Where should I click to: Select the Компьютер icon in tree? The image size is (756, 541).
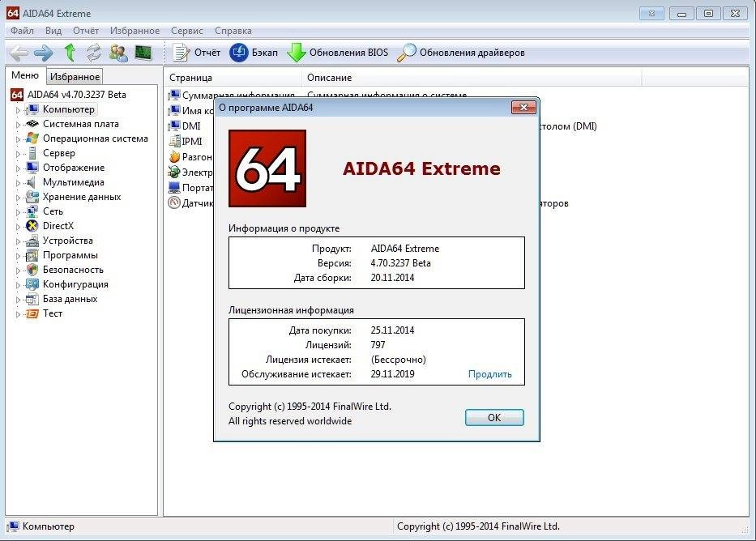32,109
